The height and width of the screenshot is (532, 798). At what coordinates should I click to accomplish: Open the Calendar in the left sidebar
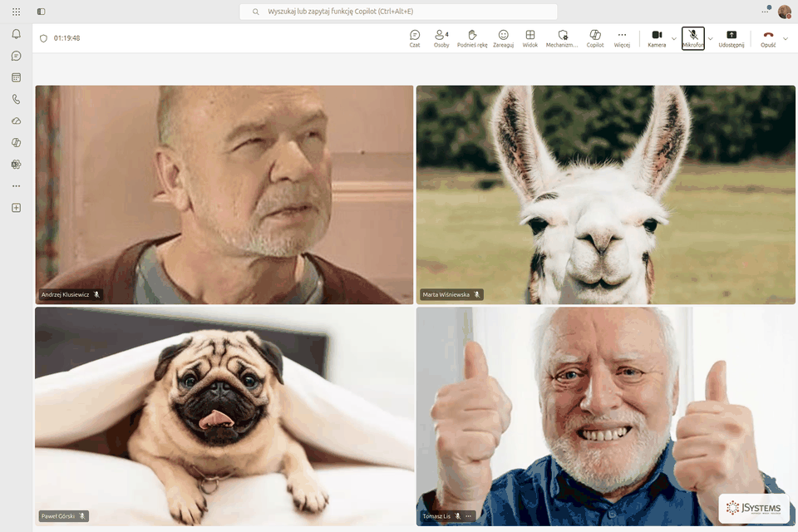click(x=17, y=77)
